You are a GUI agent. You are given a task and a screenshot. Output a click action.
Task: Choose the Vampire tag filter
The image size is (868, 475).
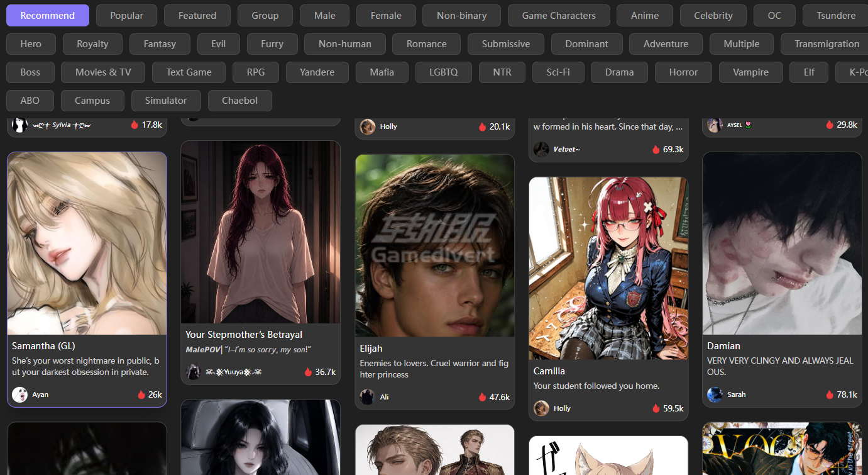click(751, 72)
